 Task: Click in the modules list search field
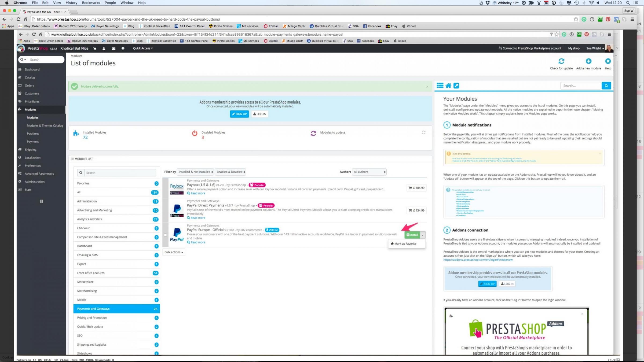click(x=120, y=173)
